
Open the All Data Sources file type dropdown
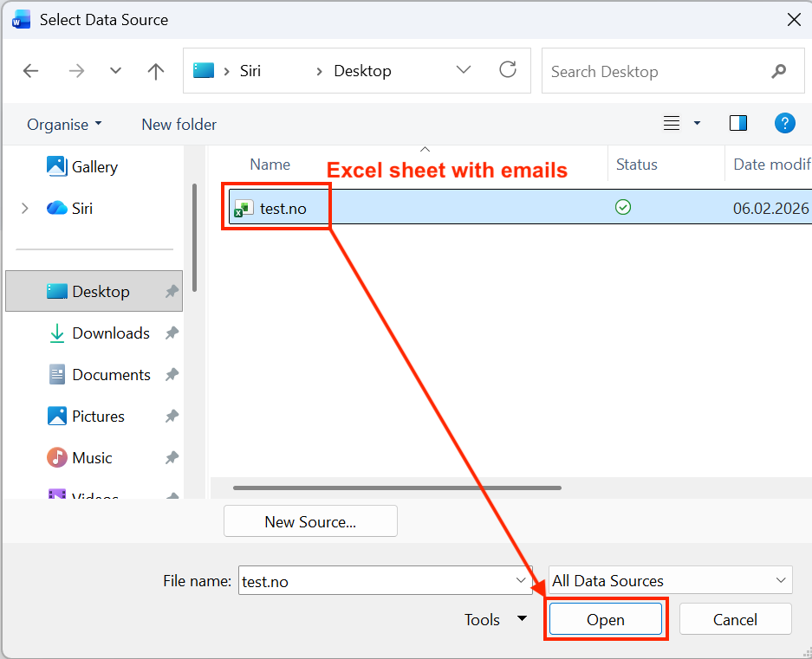click(669, 580)
